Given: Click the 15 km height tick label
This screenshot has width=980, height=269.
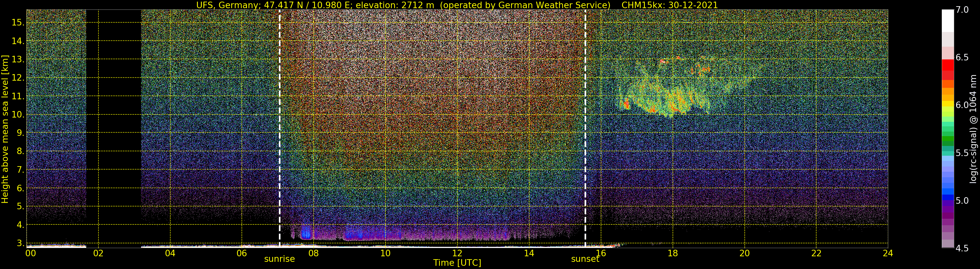Looking at the screenshot, I should (18, 23).
